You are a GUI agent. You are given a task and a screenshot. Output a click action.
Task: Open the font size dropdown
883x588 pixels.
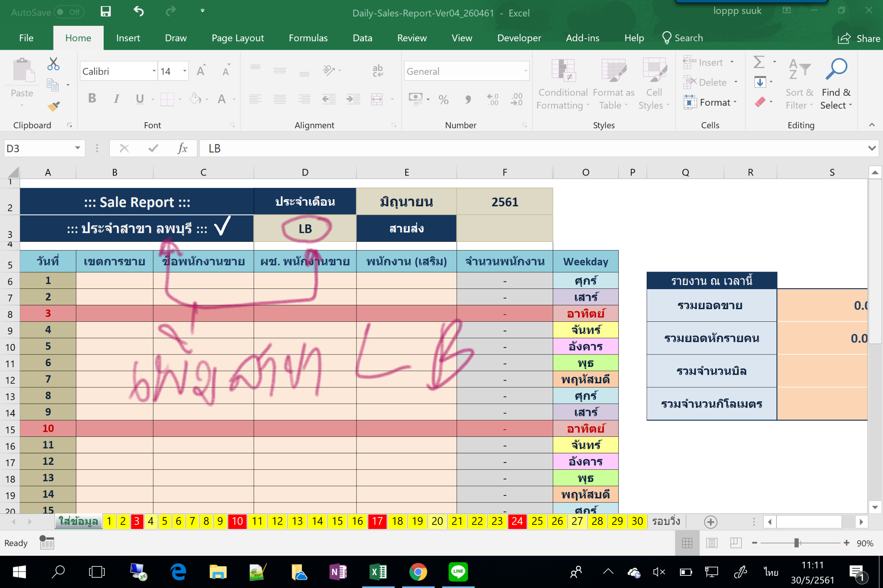click(x=184, y=71)
